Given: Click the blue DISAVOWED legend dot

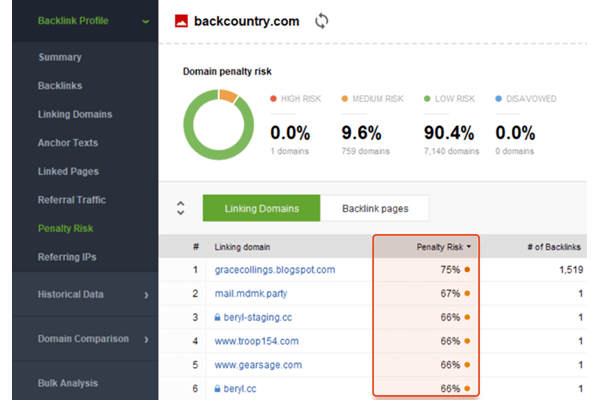Looking at the screenshot, I should [x=498, y=99].
